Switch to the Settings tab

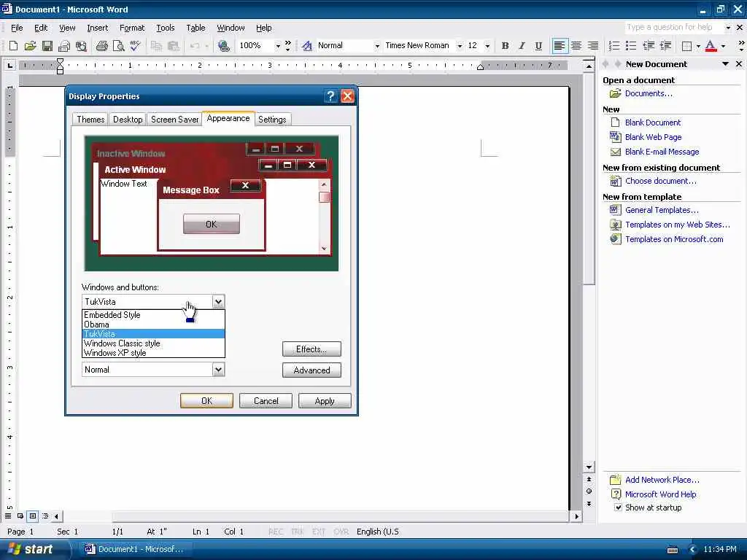[272, 120]
